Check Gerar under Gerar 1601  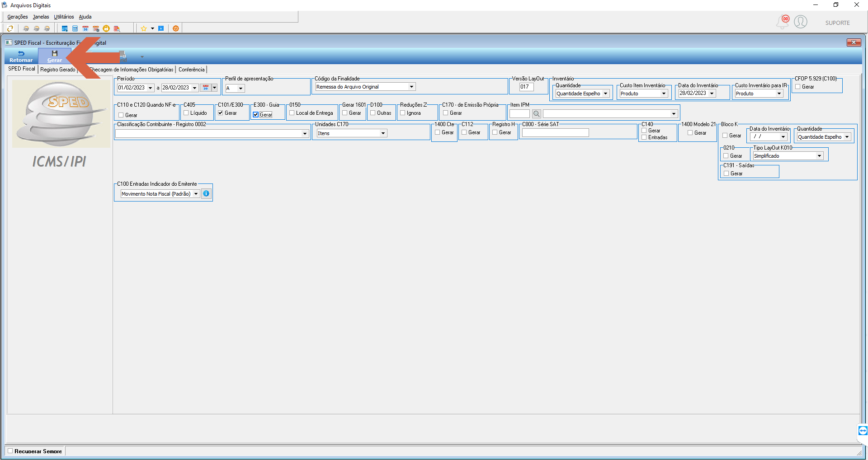(345, 113)
